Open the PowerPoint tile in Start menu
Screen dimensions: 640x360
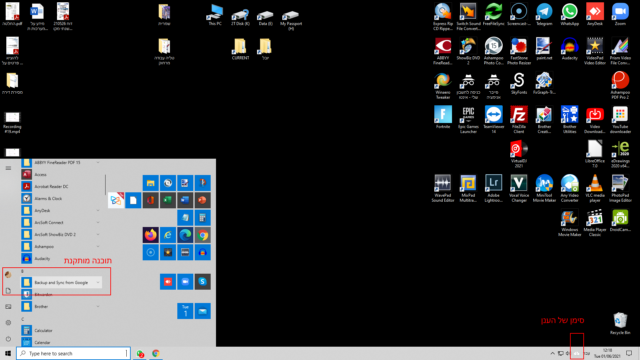[202, 200]
